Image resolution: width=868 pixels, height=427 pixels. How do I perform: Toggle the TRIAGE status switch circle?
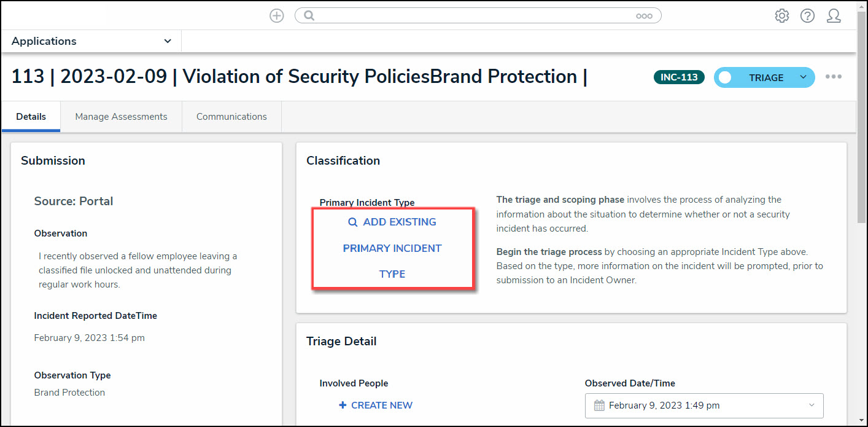[725, 78]
